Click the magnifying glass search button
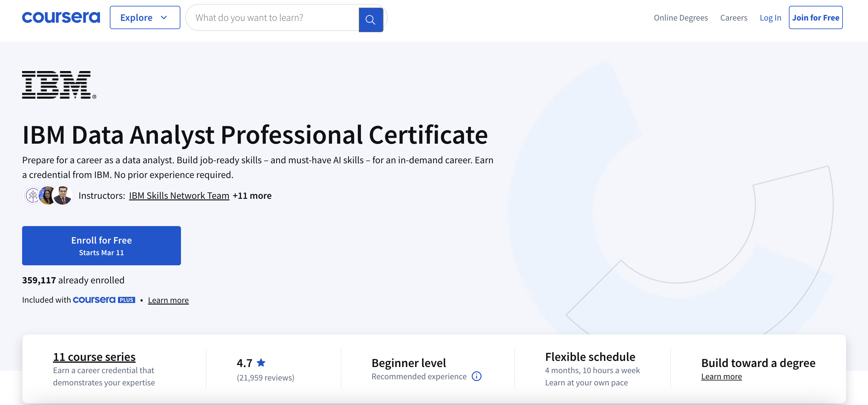868x405 pixels. (371, 20)
